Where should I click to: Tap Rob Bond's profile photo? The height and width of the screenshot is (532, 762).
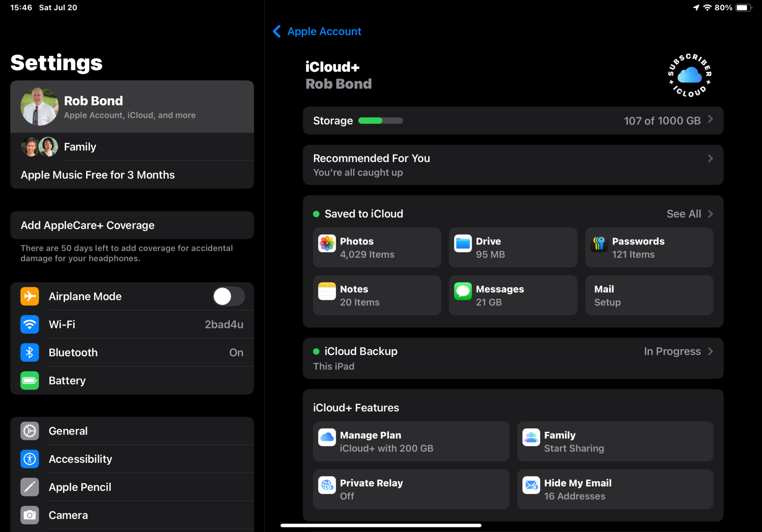(x=39, y=107)
